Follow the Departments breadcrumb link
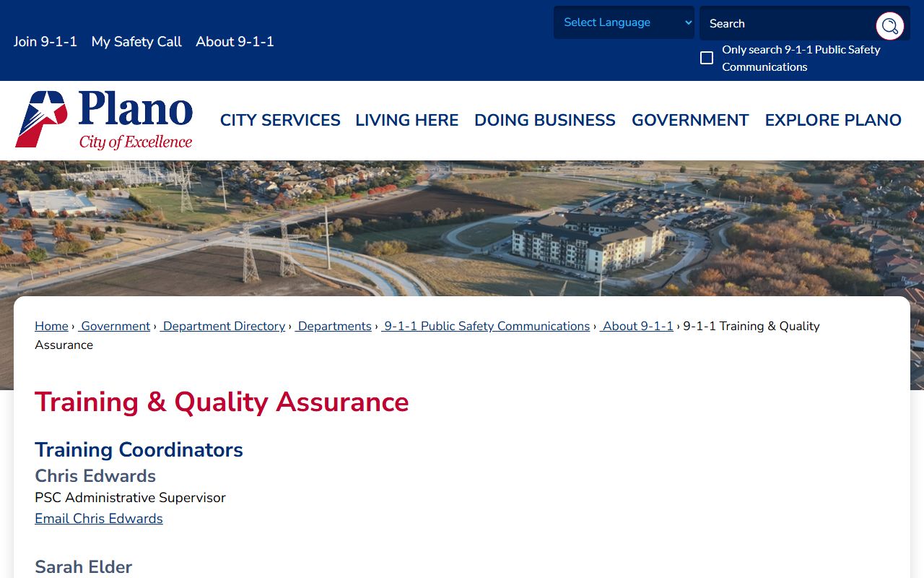The image size is (924, 578). (333, 326)
